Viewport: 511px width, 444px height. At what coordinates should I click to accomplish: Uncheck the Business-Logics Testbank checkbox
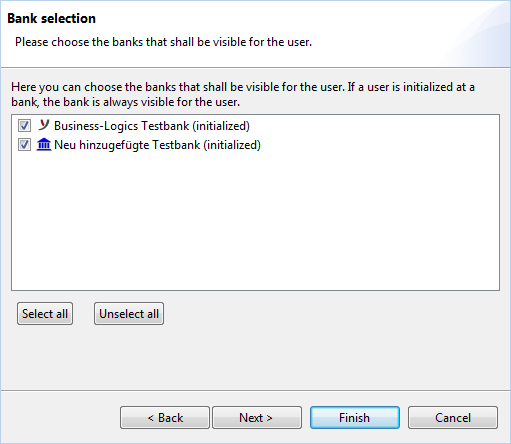24,126
